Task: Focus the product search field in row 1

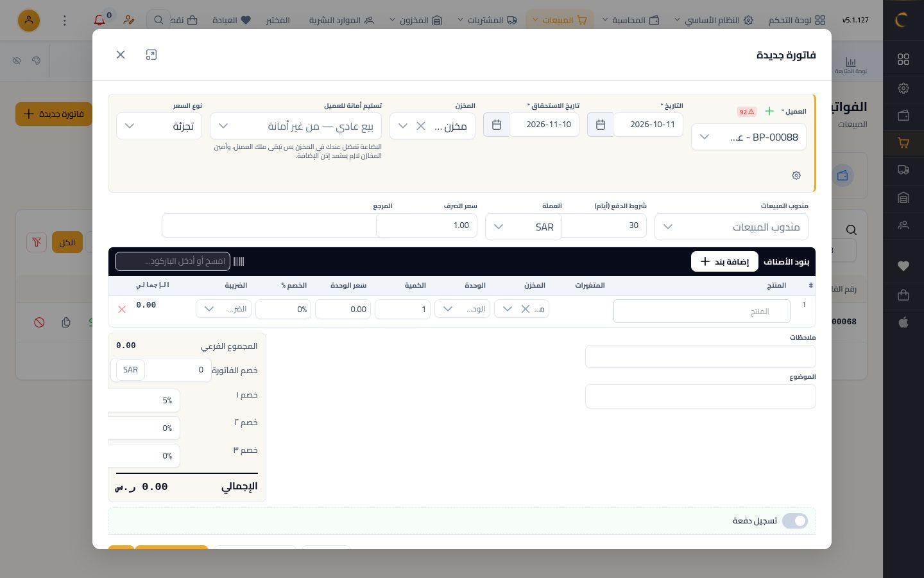Action: [x=701, y=311]
